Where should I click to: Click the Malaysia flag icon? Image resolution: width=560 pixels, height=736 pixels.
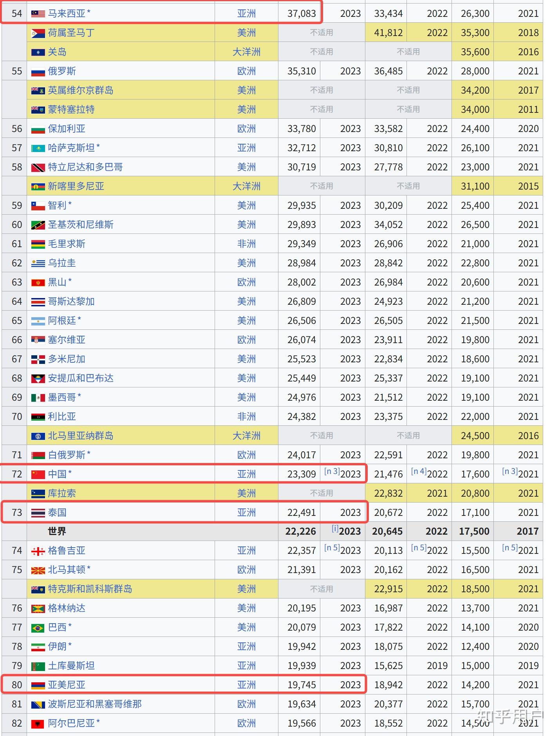point(38,14)
